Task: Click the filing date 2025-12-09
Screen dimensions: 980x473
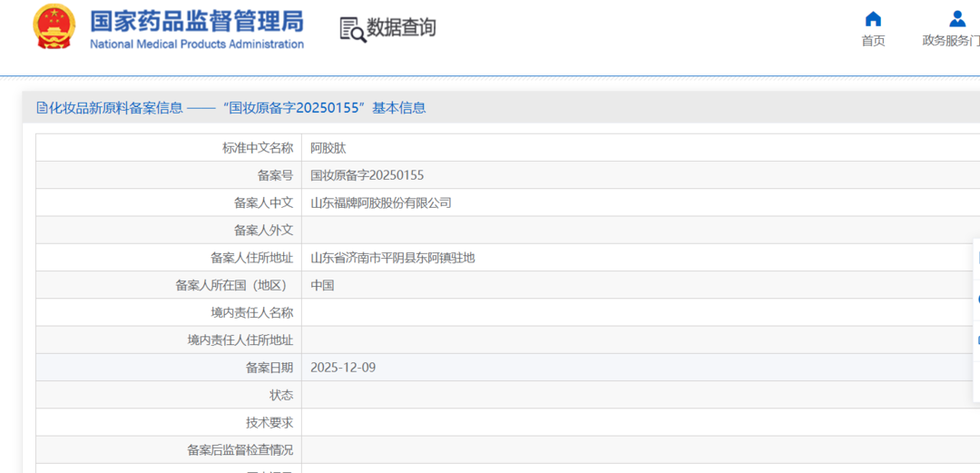Action: [343, 368]
